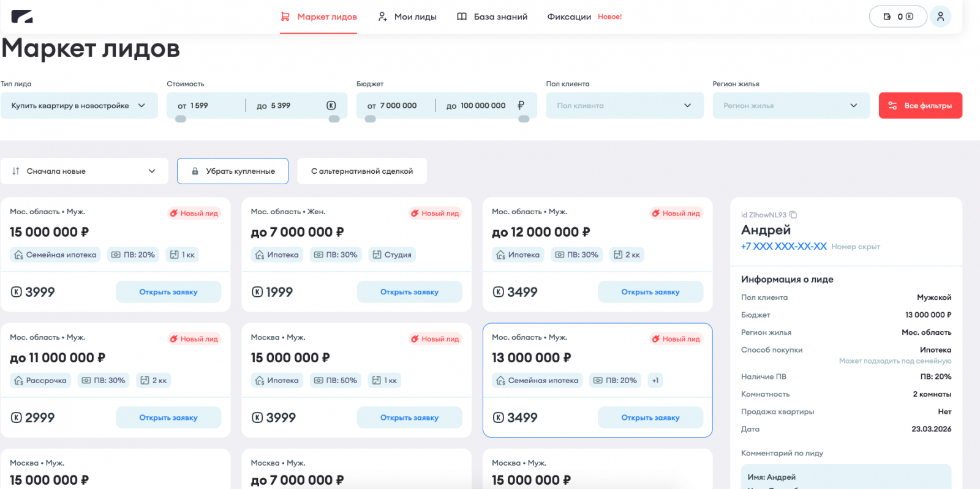Open the Фиксации tab
This screenshot has width=980, height=489.
click(569, 17)
